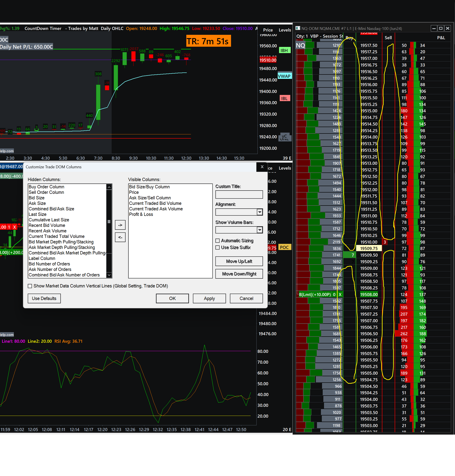Expand the Show Volume Bars dropdown
Viewport: 455px width, 476px height.
[259, 230]
